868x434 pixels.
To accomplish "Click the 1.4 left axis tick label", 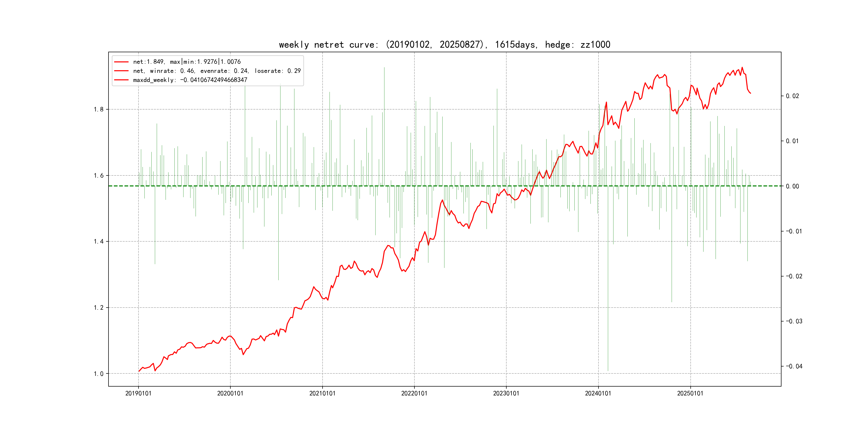I will (98, 241).
